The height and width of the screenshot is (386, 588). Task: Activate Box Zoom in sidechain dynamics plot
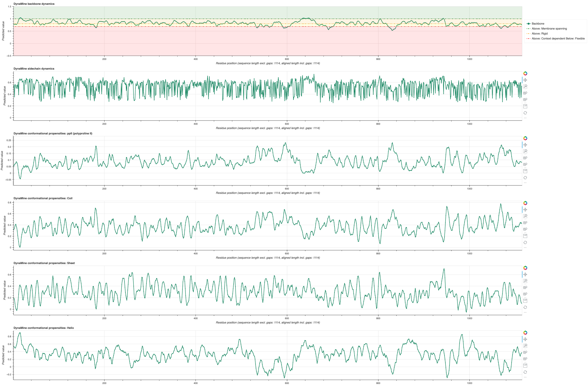point(525,86)
